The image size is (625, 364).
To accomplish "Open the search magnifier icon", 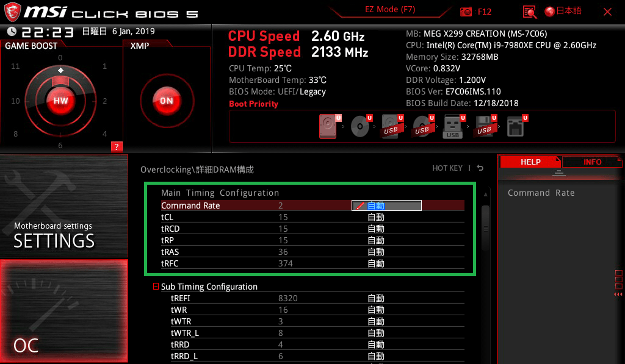I will (x=529, y=12).
